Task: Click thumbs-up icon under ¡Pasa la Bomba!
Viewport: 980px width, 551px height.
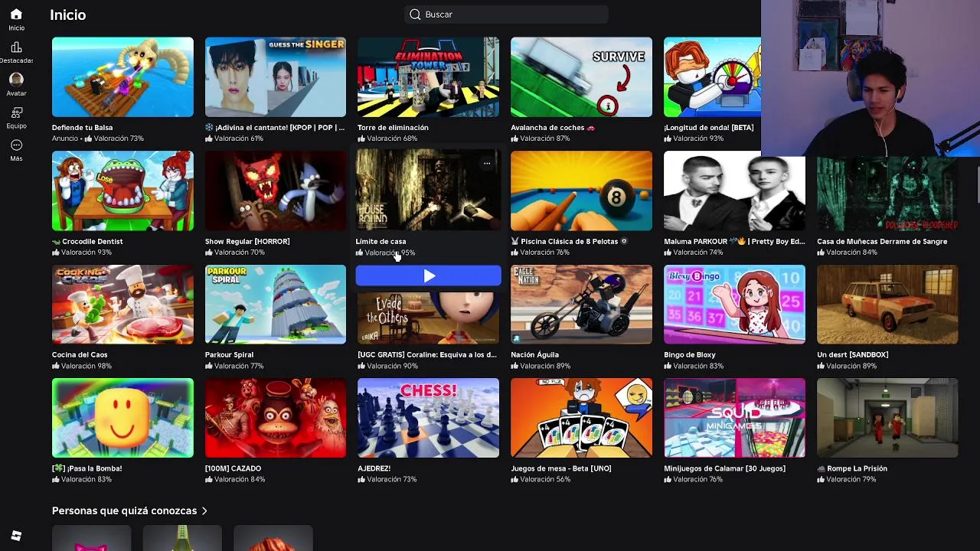Action: (x=56, y=480)
